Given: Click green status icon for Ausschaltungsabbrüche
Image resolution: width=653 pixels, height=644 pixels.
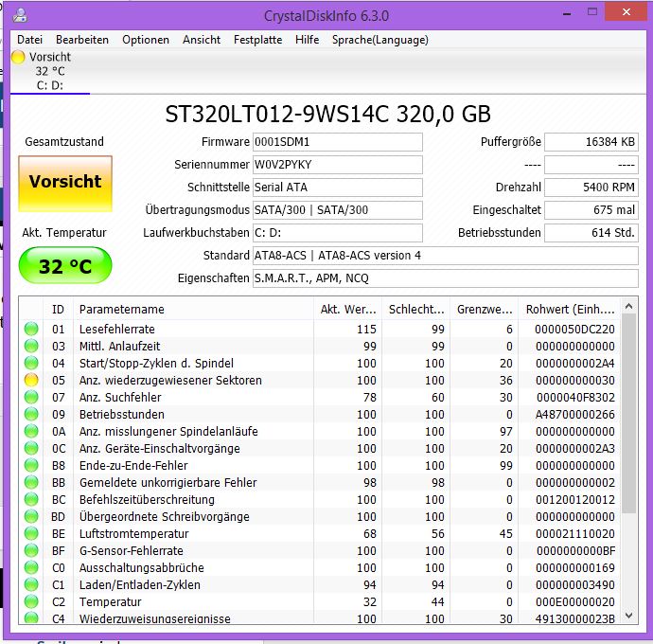Looking at the screenshot, I should [31, 567].
